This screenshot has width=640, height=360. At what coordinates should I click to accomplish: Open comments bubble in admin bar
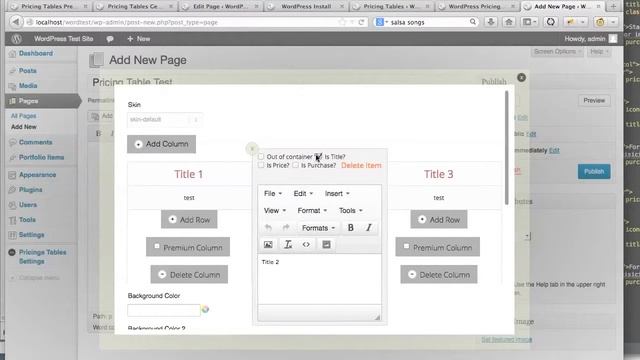pyautogui.click(x=110, y=39)
